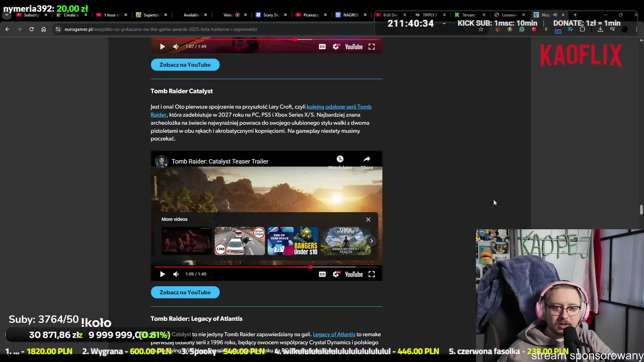644x362 pixels.
Task: Toggle captions on the upper video
Action: 322,46
